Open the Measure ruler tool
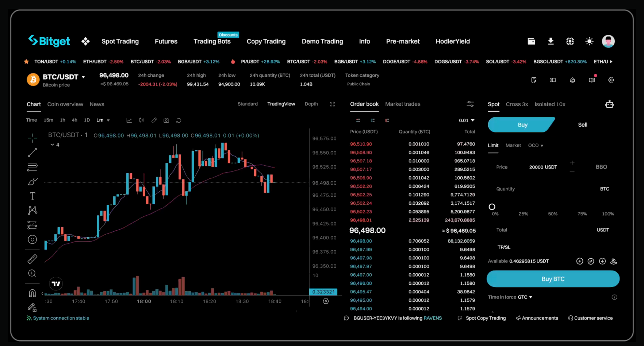The width and height of the screenshot is (644, 346). point(32,259)
